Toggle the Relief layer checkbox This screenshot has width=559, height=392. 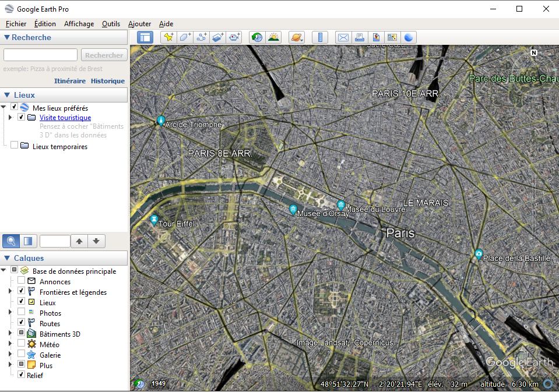point(22,375)
